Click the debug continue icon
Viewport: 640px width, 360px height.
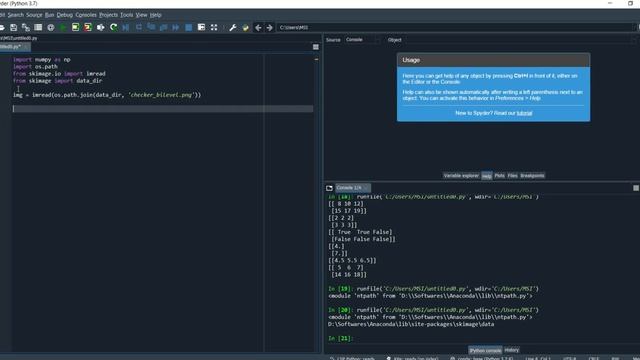[x=176, y=27]
